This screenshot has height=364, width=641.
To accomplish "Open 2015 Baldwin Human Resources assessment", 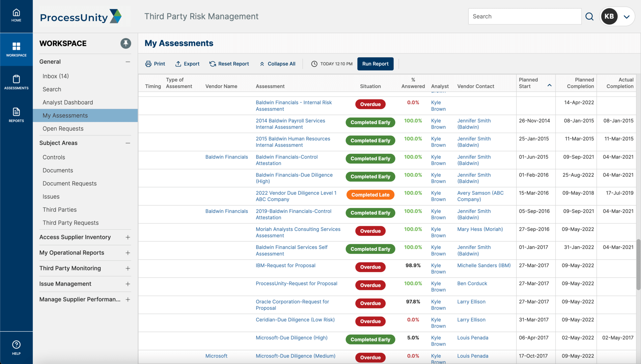I will click(293, 142).
